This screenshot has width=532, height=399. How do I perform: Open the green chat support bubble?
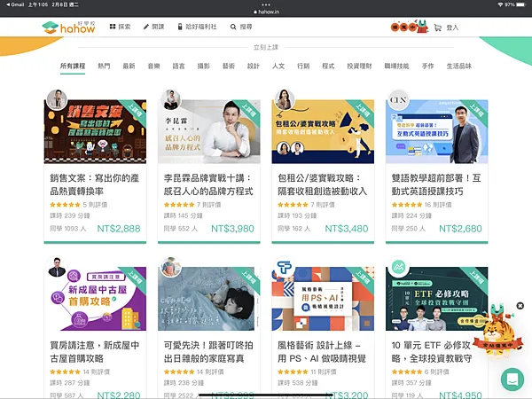tap(512, 379)
